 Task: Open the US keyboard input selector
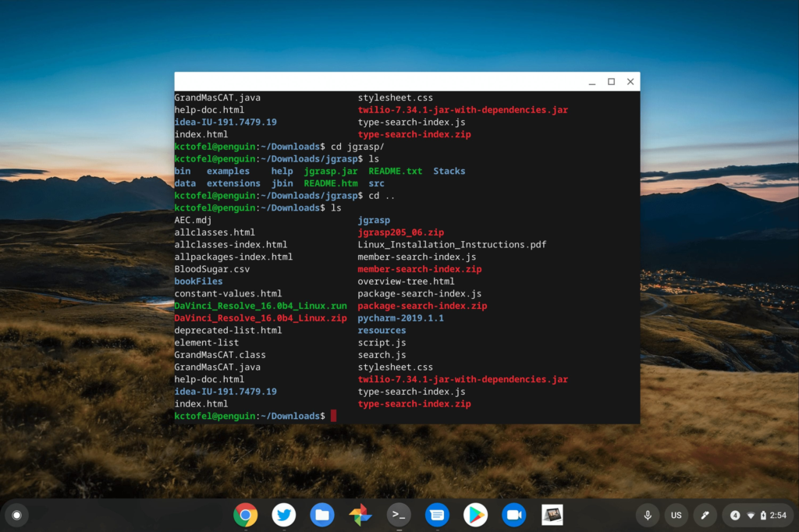tap(676, 515)
